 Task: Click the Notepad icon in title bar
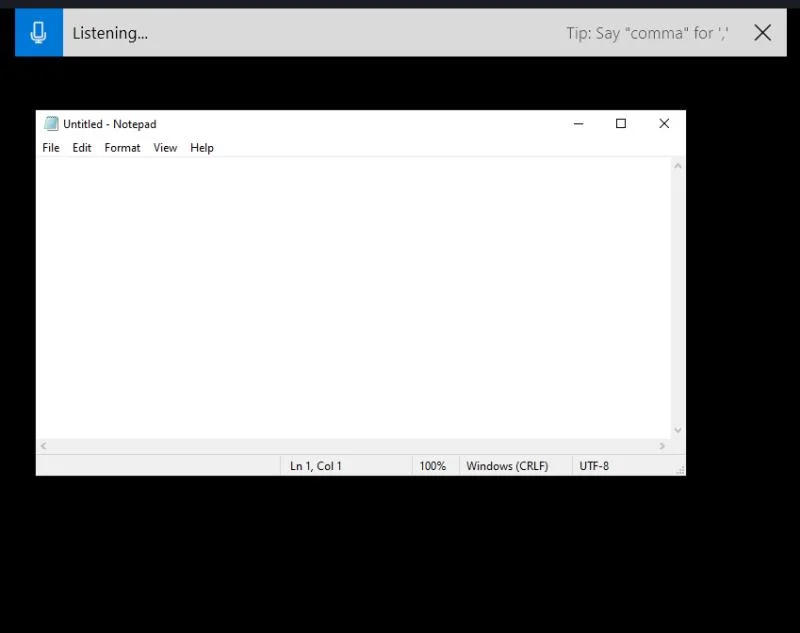(x=51, y=123)
